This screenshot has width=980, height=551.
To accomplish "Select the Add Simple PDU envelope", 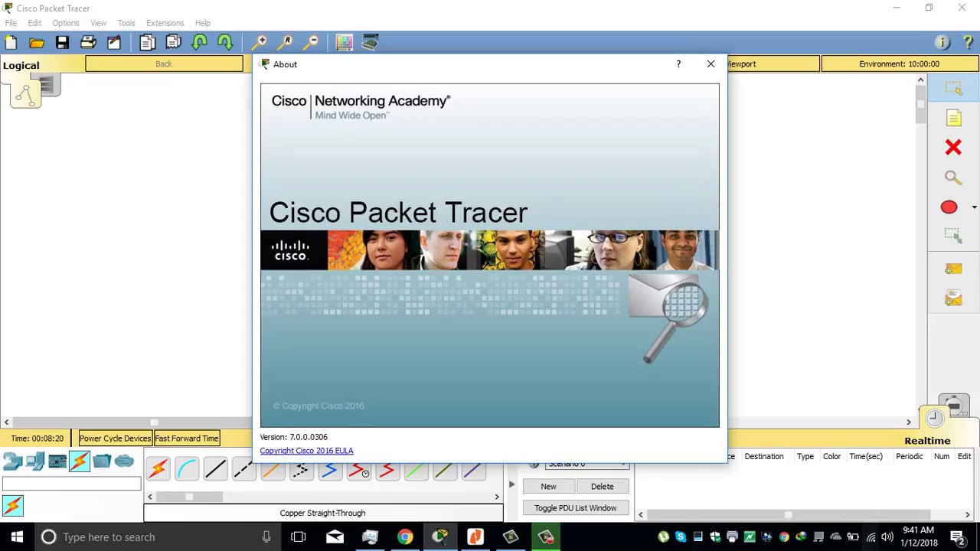I will tap(953, 269).
